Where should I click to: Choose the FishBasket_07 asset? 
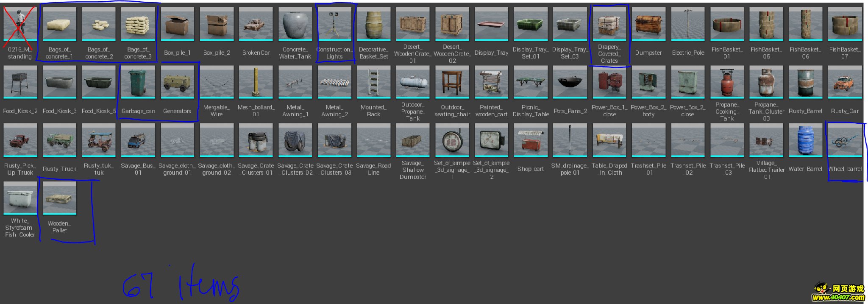pyautogui.click(x=845, y=24)
